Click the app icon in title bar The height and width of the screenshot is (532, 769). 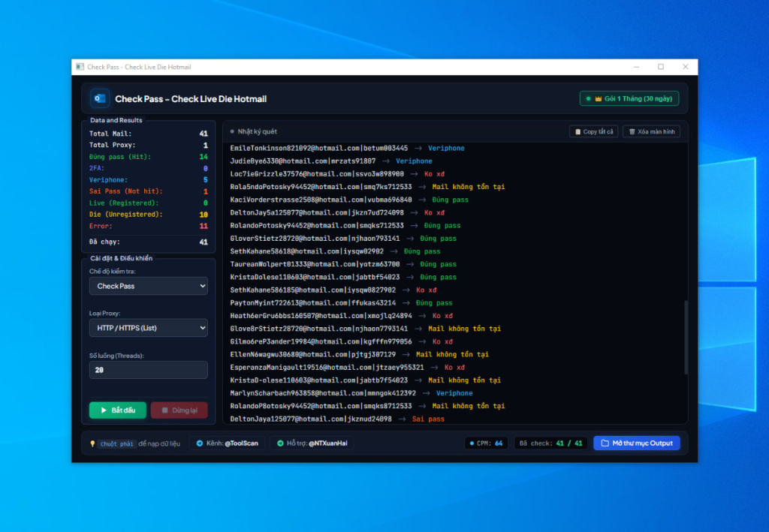pos(80,67)
